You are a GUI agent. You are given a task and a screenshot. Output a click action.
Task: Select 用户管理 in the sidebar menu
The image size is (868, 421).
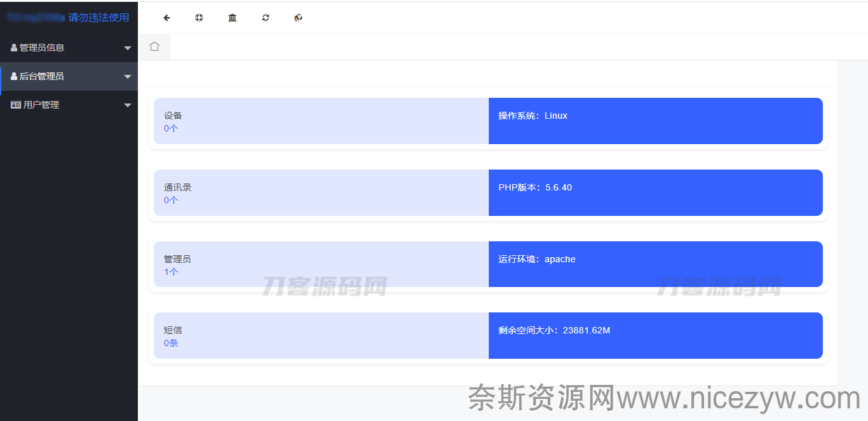point(41,105)
